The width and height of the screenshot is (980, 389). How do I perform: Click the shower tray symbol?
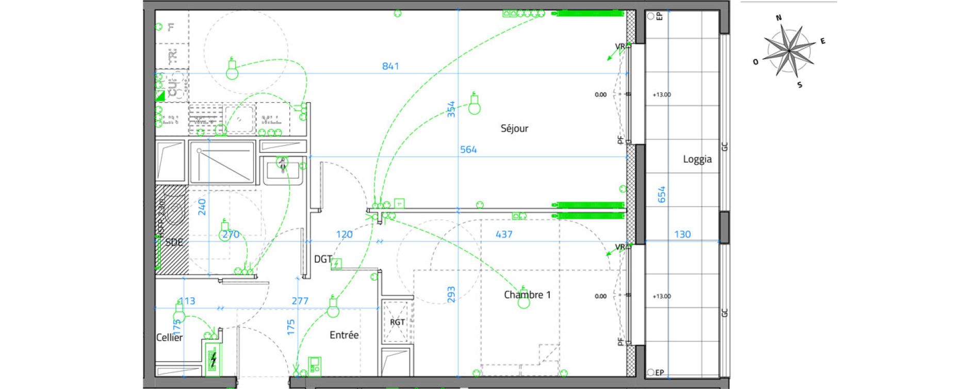coord(222,161)
